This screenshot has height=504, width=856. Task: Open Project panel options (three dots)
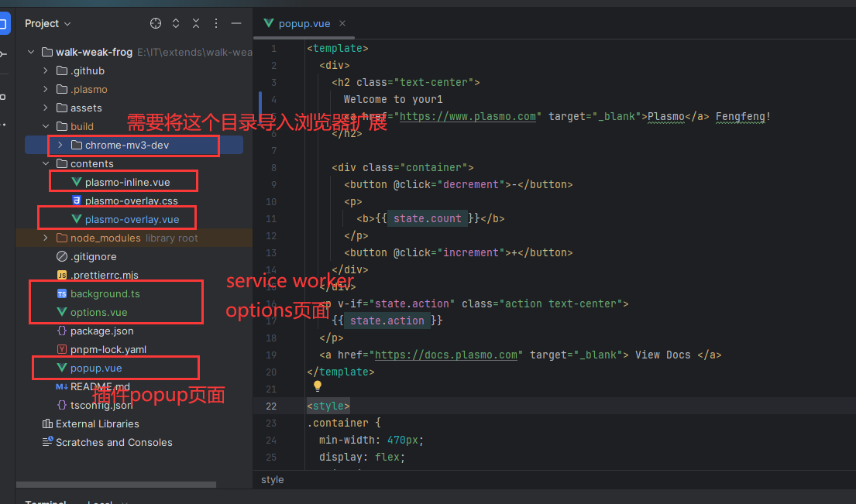216,24
